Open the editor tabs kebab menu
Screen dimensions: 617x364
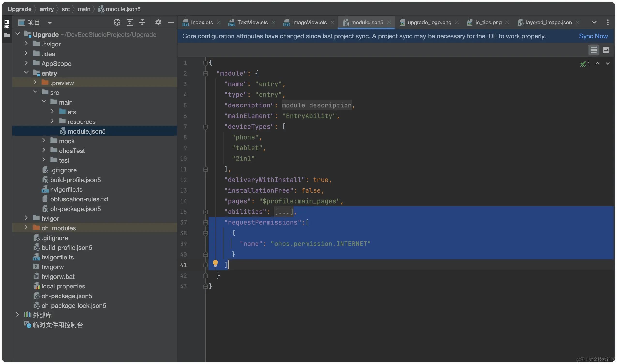(x=607, y=22)
